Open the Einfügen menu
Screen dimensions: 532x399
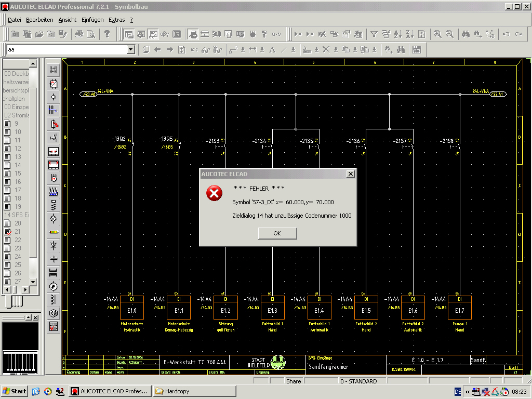[x=92, y=20]
